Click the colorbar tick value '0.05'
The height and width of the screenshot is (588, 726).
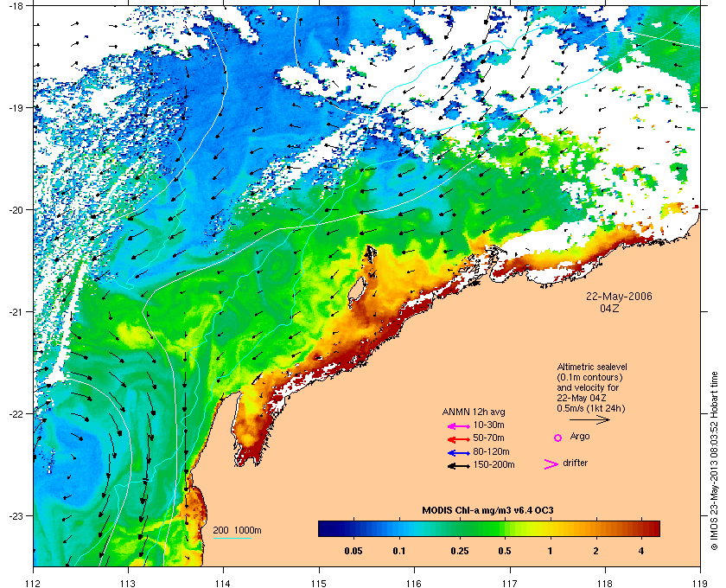coord(353,552)
